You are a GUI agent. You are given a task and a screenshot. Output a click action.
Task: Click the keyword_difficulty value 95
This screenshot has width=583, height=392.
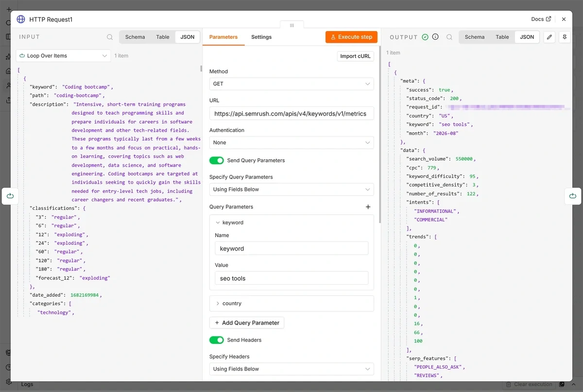tap(472, 176)
